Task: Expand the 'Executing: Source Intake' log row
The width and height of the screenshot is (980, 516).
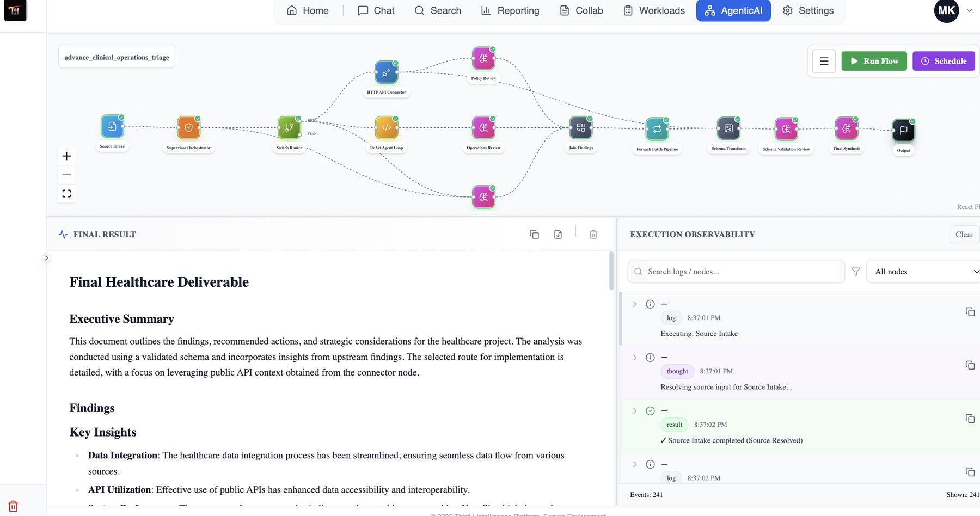Action: click(x=635, y=304)
